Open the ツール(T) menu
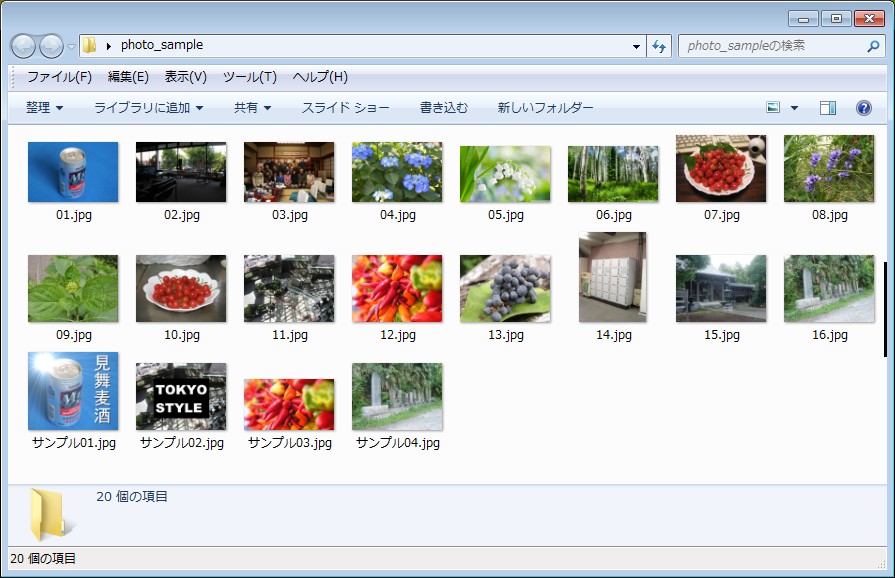 point(249,77)
